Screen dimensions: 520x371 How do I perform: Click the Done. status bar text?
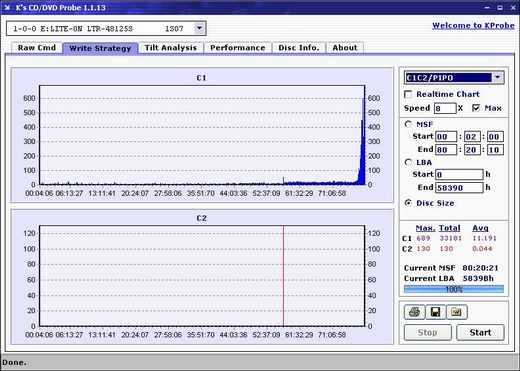tap(14, 362)
